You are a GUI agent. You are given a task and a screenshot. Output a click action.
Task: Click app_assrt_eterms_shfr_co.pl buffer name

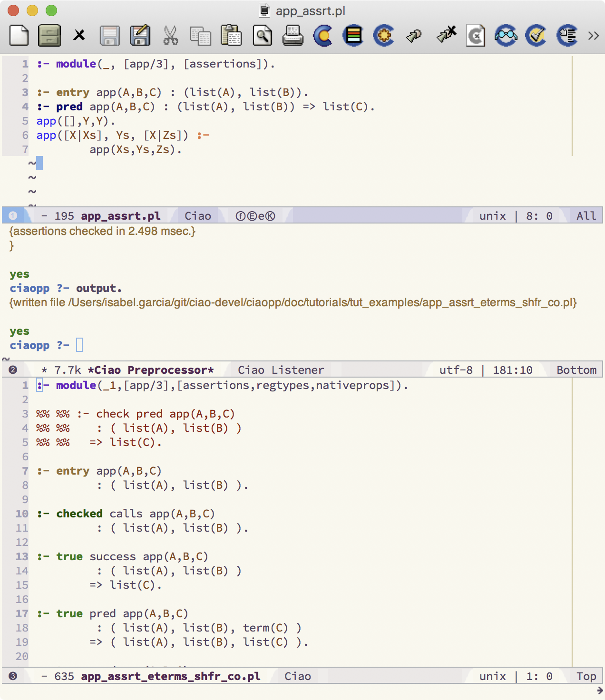(170, 676)
